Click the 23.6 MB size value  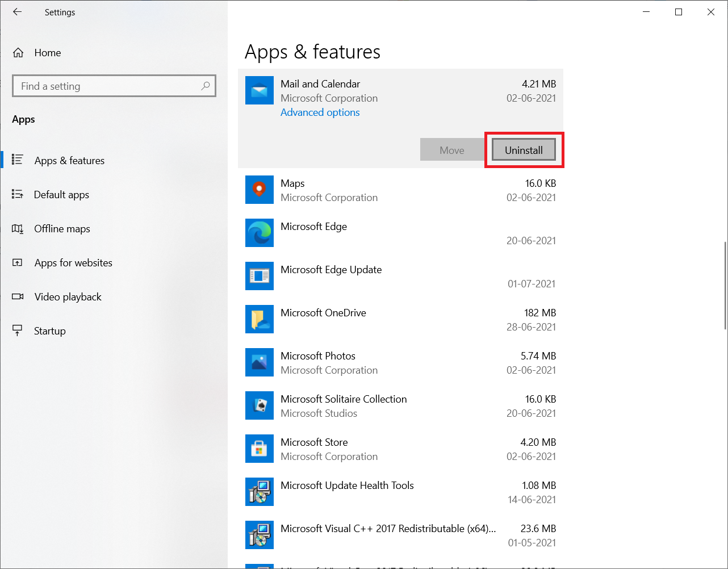click(538, 529)
